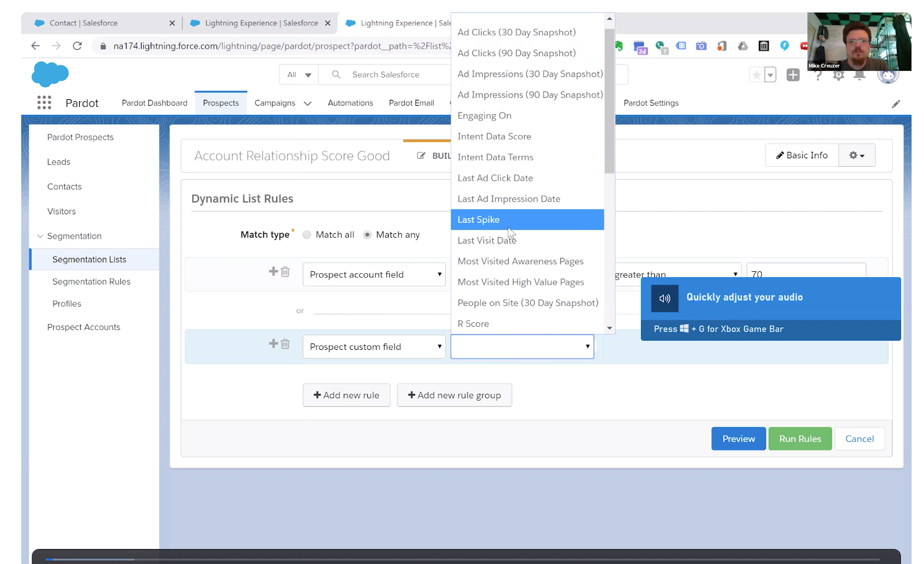Click the Cancel button

coord(859,439)
